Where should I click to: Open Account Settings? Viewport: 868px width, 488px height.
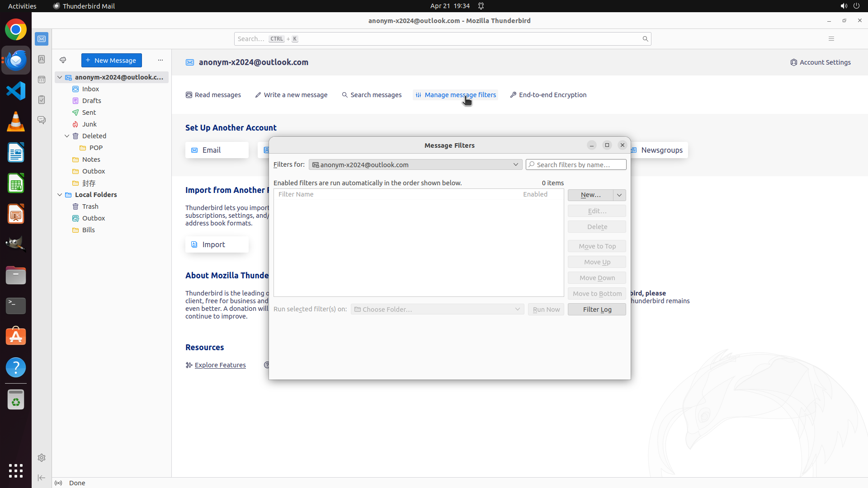[x=820, y=62]
